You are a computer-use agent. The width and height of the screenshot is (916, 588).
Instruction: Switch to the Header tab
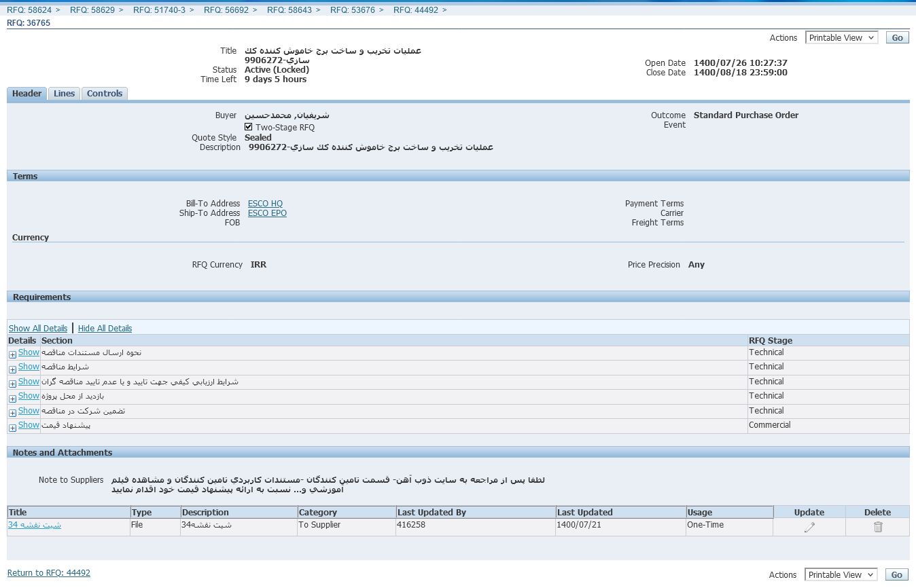(x=27, y=94)
